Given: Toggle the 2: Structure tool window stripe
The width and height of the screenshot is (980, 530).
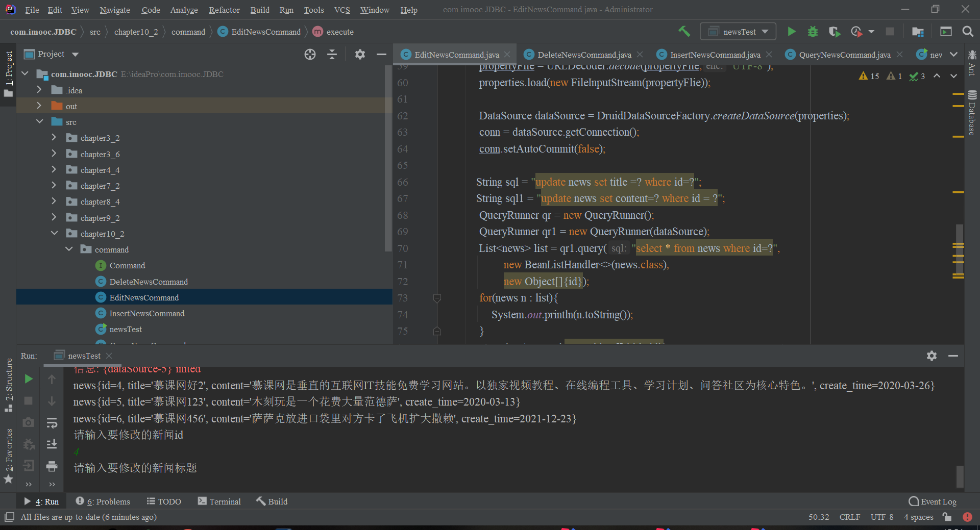Looking at the screenshot, I should coord(9,385).
